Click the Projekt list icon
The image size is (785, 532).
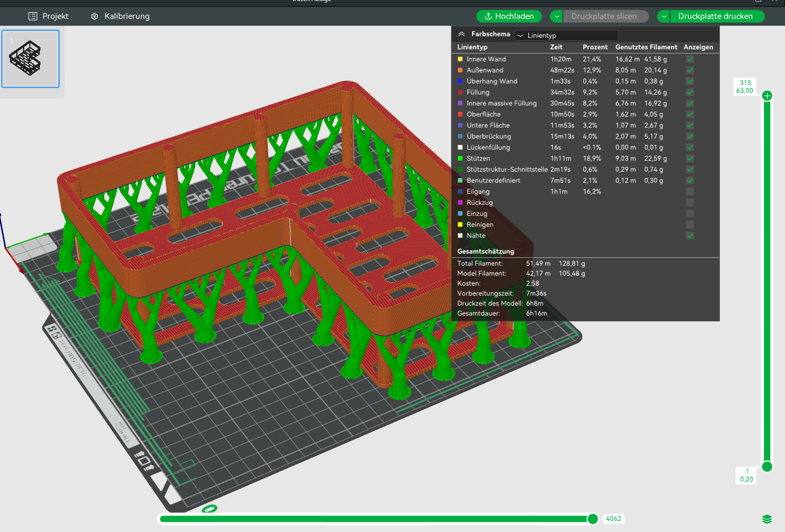[33, 16]
